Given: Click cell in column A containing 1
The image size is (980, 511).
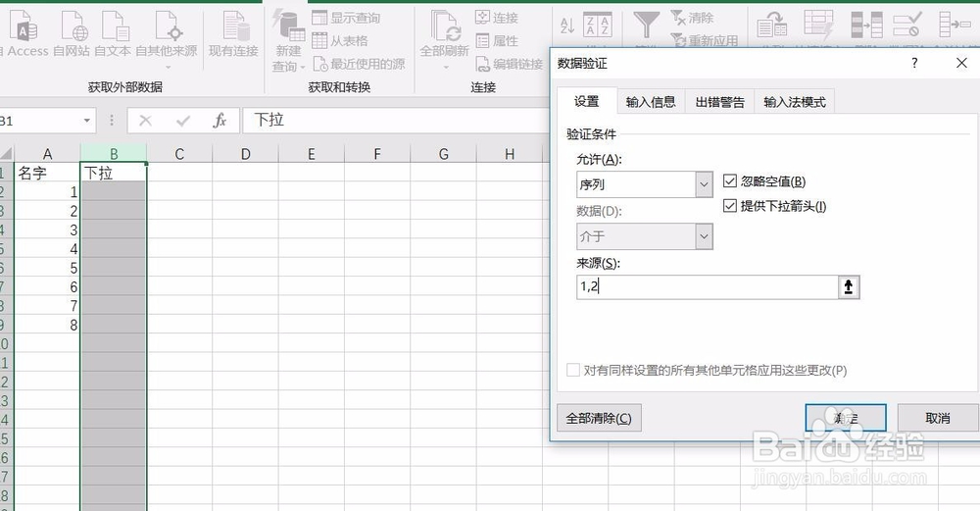Looking at the screenshot, I should (47, 191).
